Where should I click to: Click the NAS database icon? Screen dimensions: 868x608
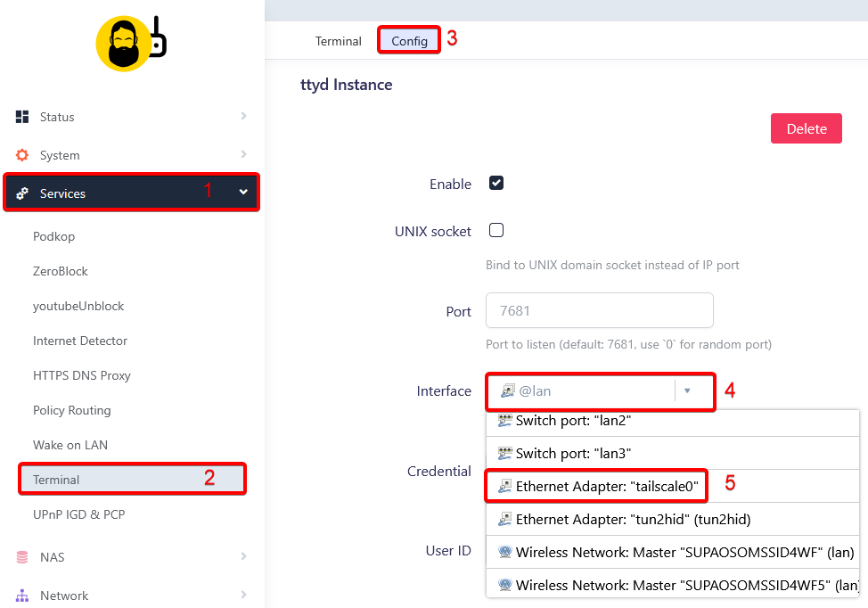coord(22,557)
